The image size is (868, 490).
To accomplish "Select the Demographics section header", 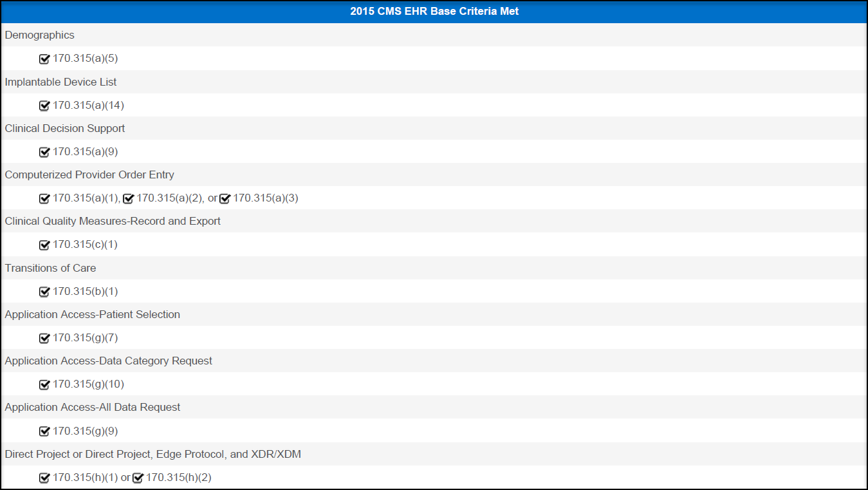I will (39, 35).
